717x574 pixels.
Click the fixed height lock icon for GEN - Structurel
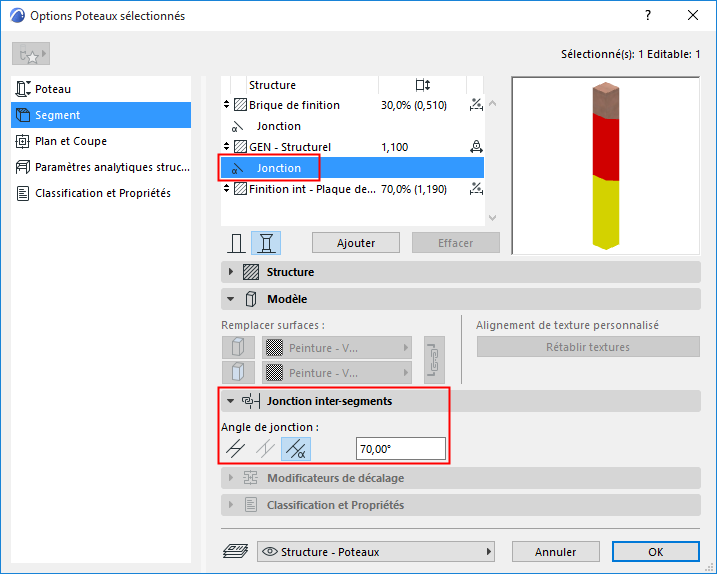pyautogui.click(x=476, y=147)
